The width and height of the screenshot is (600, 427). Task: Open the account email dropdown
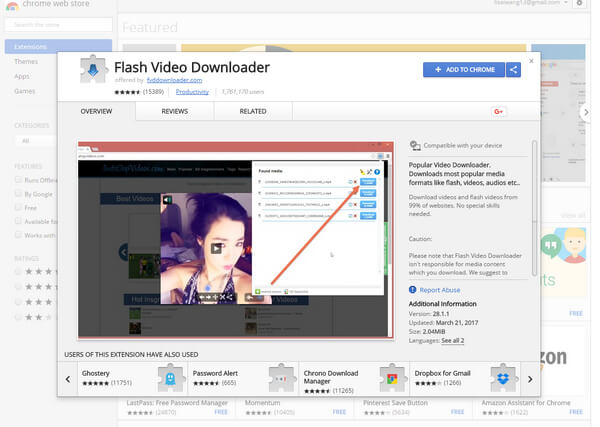click(531, 3)
